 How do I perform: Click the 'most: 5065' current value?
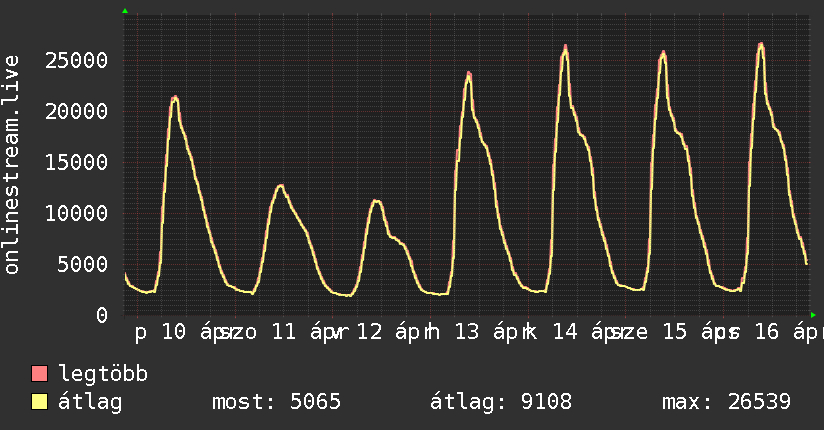[x=276, y=402]
